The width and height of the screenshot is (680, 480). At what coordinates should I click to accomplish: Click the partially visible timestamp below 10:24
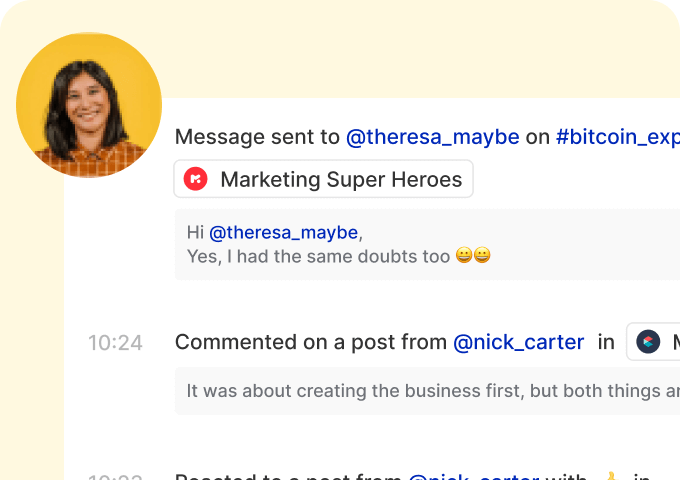[x=115, y=477]
